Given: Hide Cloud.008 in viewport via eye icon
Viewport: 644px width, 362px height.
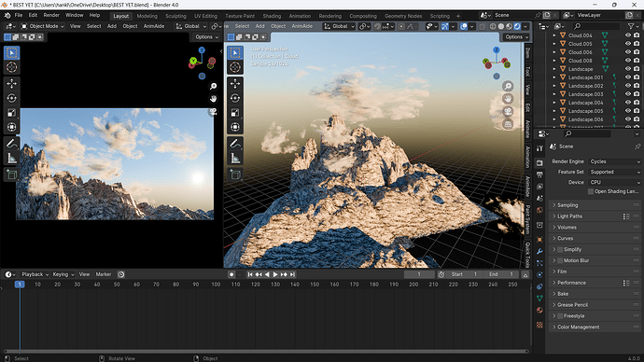Looking at the screenshot, I should coord(627,61).
